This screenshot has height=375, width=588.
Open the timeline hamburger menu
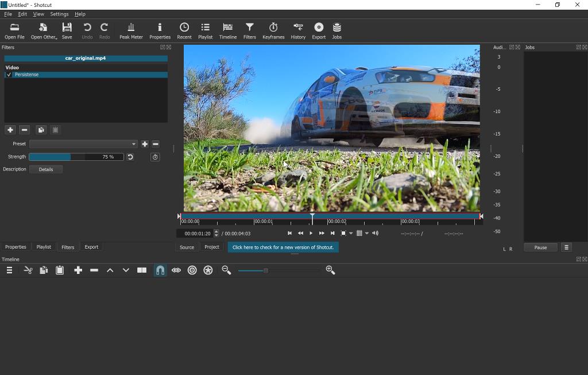click(9, 270)
